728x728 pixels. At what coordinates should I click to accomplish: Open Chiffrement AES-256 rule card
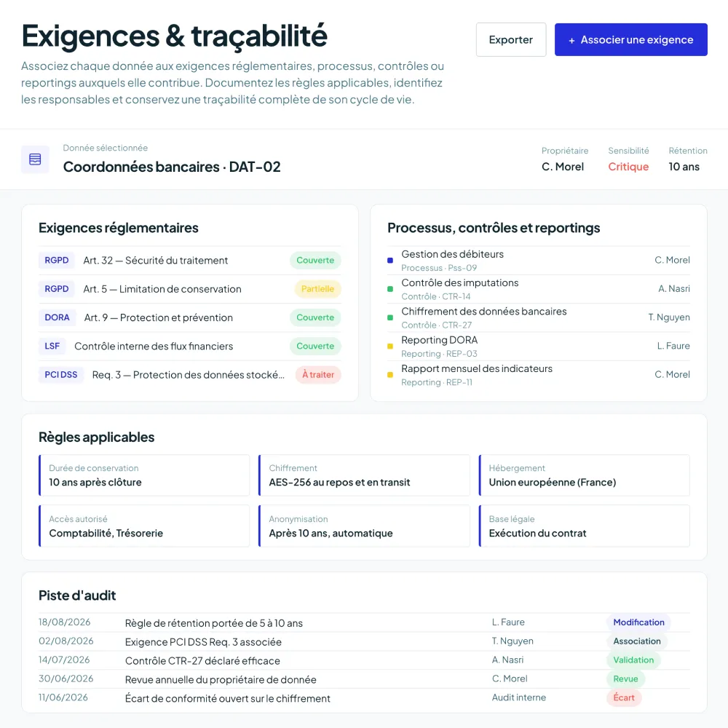point(364,475)
